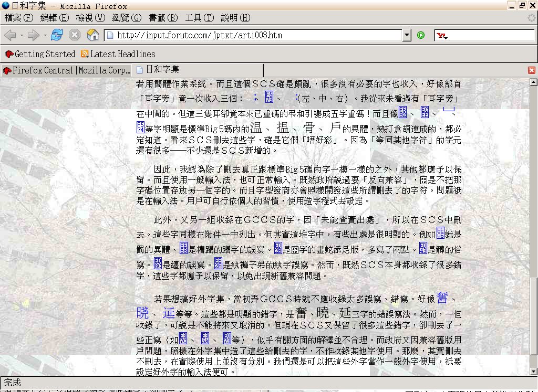The height and width of the screenshot is (392, 538).
Task: Open the 檔案 (F) menu
Action: coord(19,18)
